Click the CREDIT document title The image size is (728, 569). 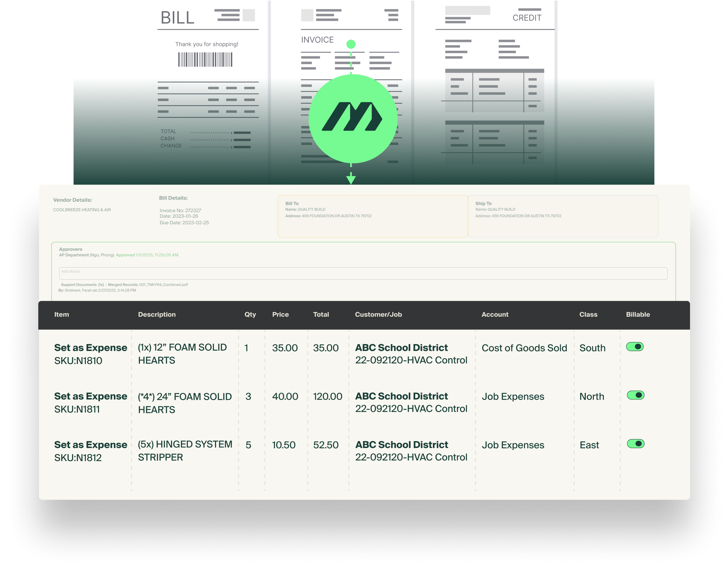527,18
